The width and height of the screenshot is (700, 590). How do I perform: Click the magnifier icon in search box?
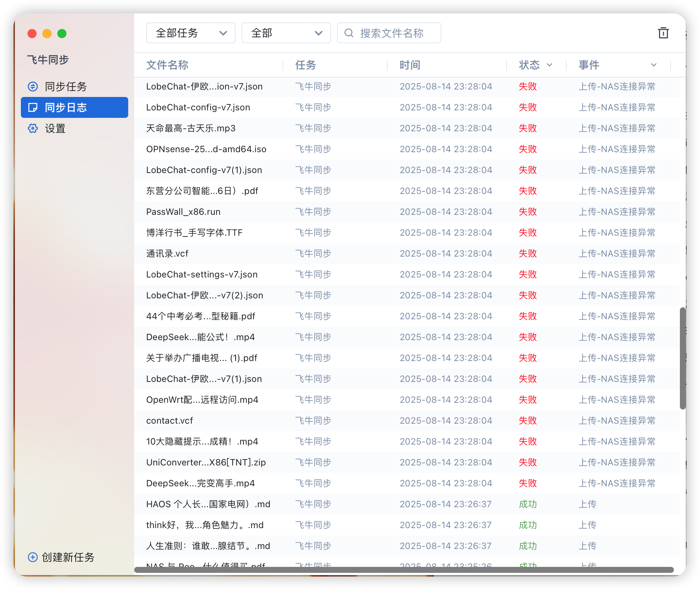349,33
